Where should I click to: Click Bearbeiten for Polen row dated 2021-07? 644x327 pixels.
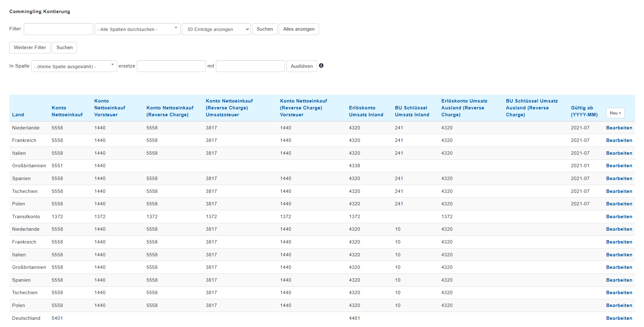619,204
